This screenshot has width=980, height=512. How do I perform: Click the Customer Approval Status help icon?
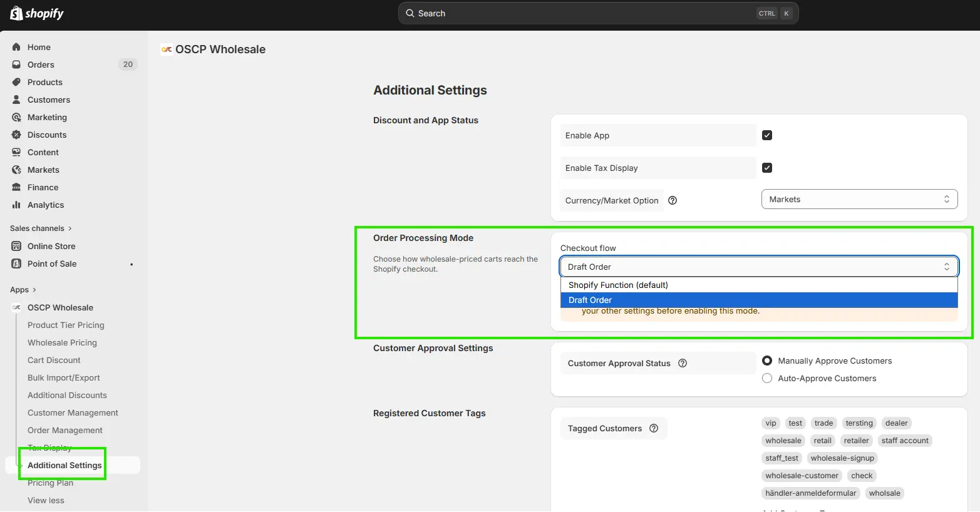click(x=683, y=363)
